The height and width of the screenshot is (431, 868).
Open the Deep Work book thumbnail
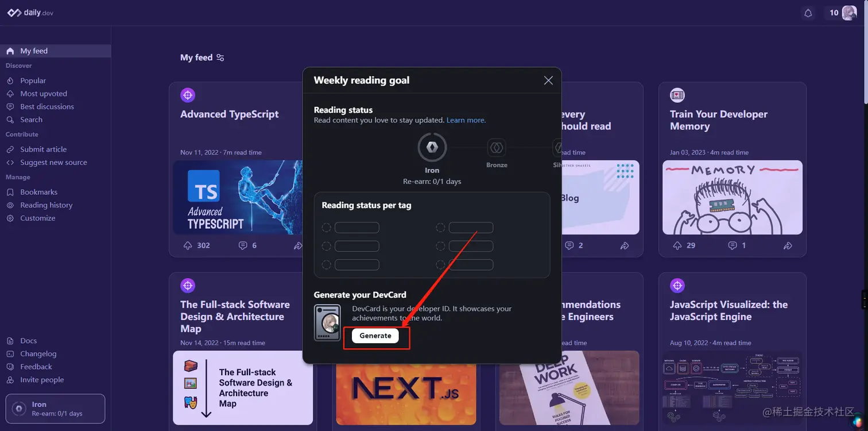click(569, 388)
